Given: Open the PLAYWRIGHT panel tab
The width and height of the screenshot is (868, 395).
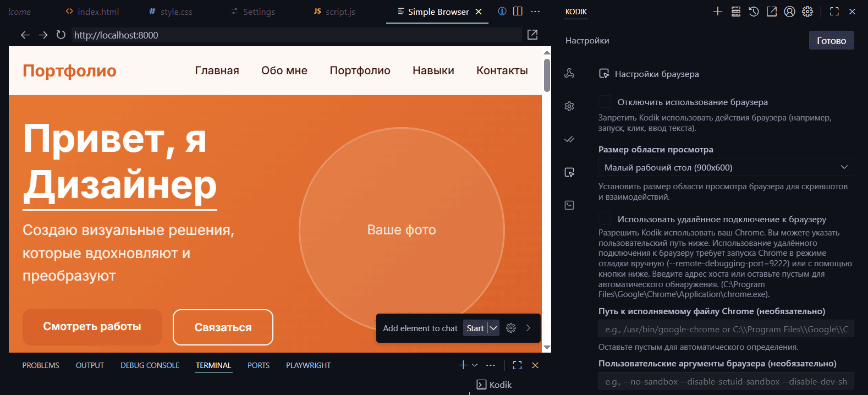Looking at the screenshot, I should 308,365.
